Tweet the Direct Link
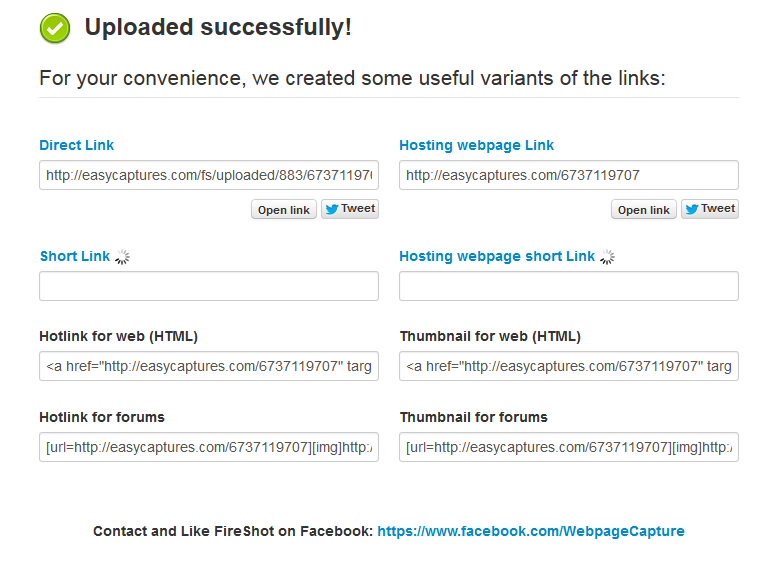Screen dimensions: 780x588 click(349, 209)
